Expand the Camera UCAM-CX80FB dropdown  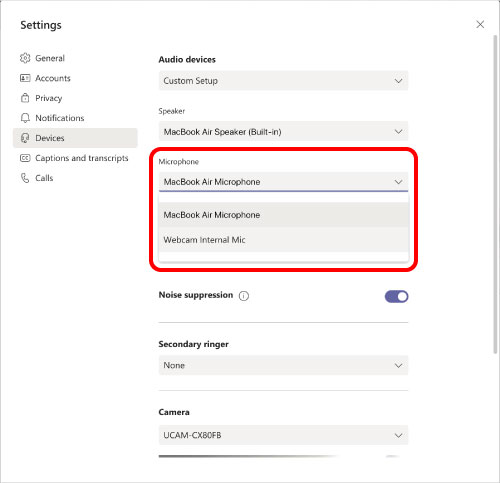click(x=283, y=435)
